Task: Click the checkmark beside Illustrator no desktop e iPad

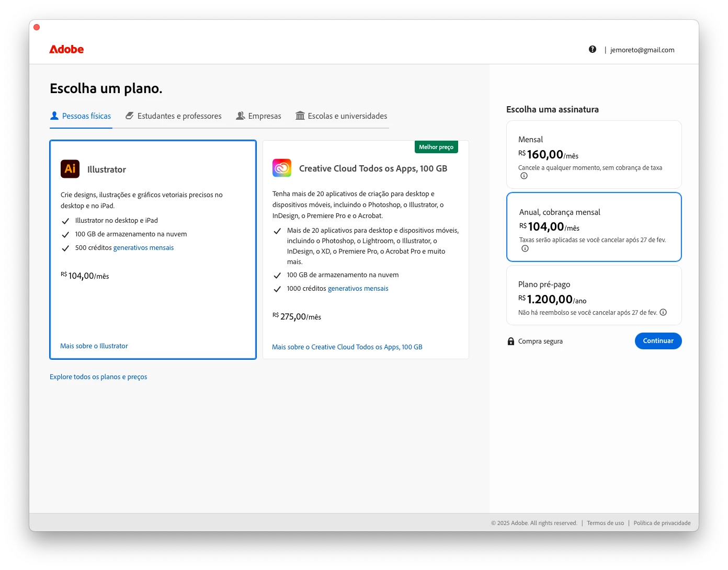Action: [x=65, y=221]
